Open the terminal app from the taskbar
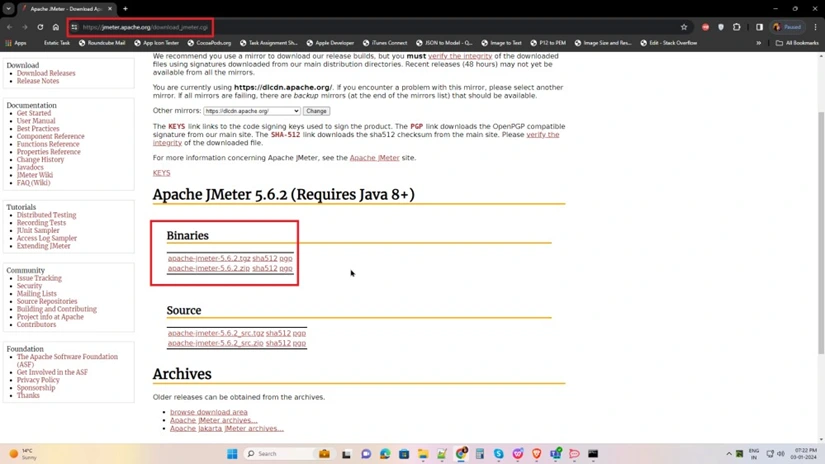This screenshot has width=825, height=464. click(x=593, y=453)
